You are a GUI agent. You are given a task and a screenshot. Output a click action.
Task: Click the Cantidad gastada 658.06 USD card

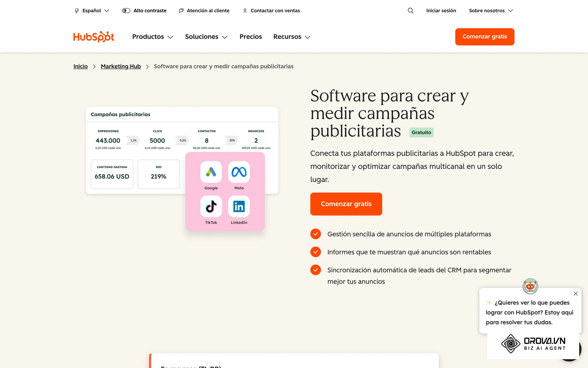(112, 174)
